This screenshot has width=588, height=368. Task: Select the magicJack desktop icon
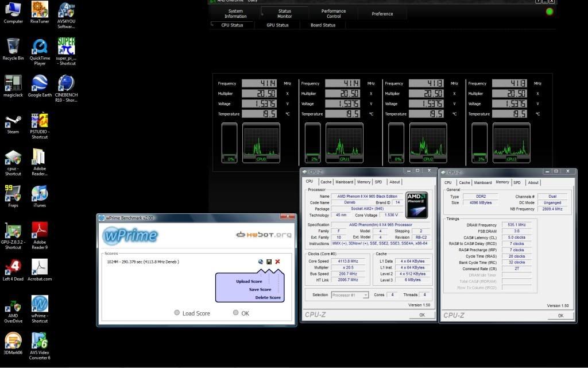click(13, 86)
